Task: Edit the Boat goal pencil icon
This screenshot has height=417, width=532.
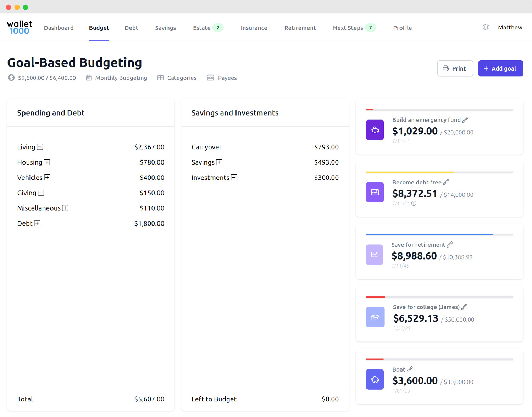Action: point(410,369)
